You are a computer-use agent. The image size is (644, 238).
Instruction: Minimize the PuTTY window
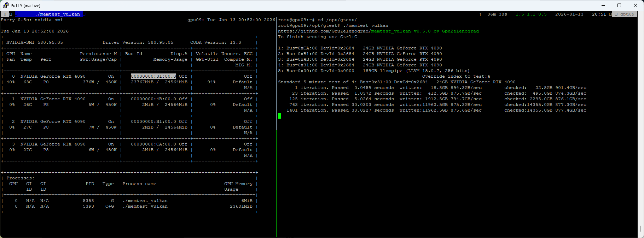pos(603,5)
